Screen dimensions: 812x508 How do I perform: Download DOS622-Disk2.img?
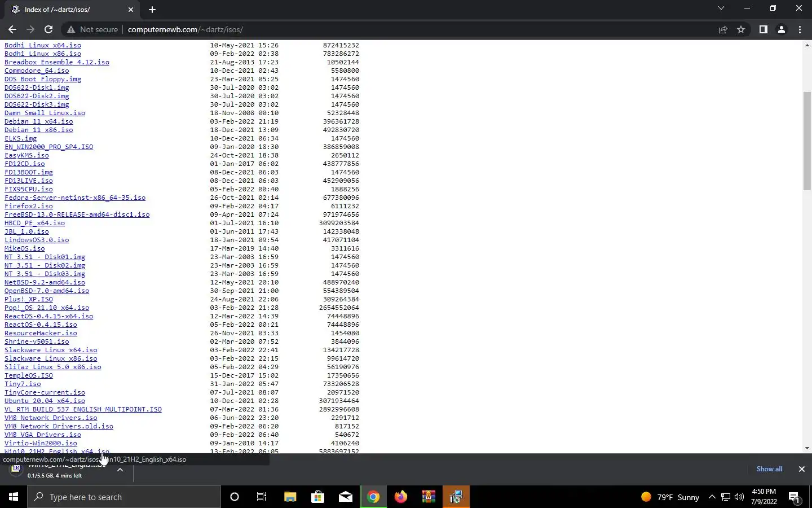tap(37, 96)
